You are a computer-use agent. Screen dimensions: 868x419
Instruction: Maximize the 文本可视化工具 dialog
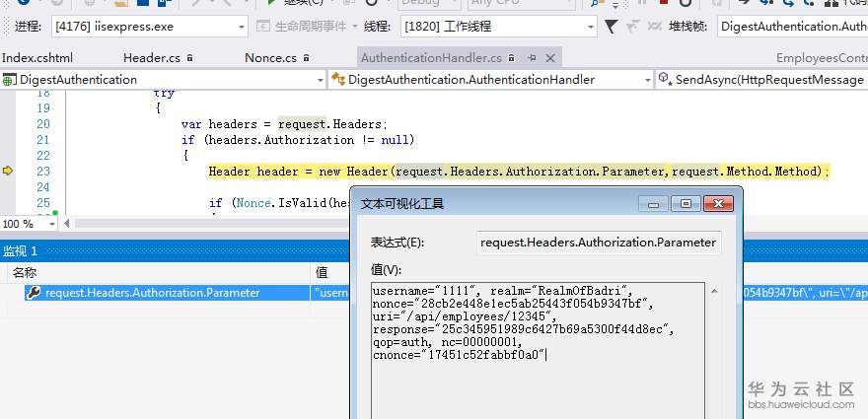686,204
